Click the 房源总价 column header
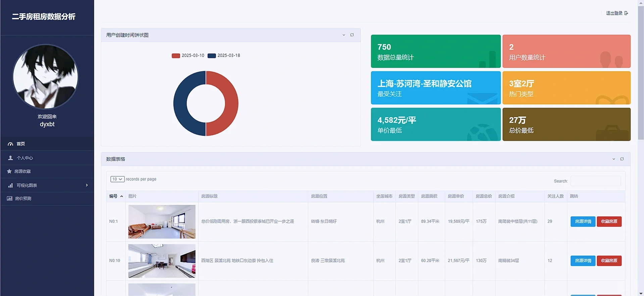Screen dimensions: 644x296 484,196
